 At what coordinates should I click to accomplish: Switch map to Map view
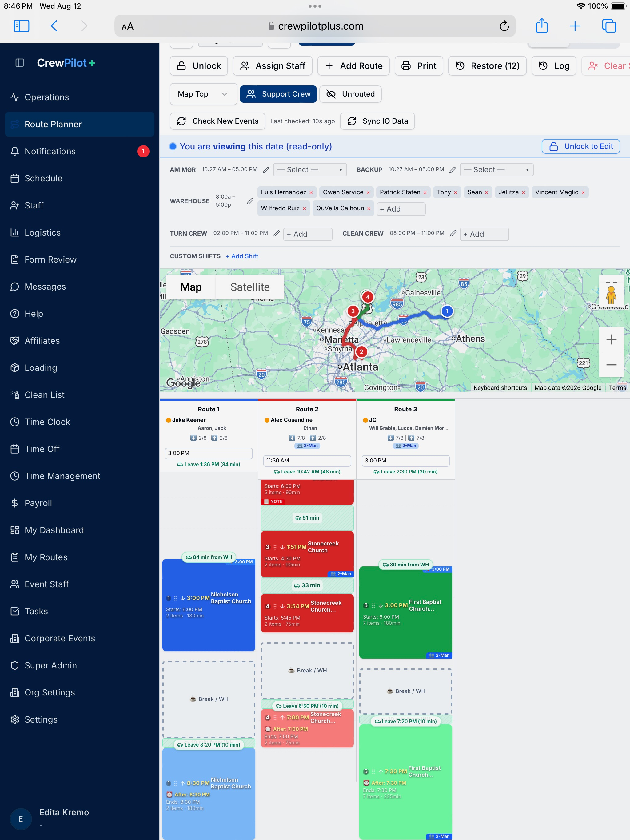coord(191,287)
